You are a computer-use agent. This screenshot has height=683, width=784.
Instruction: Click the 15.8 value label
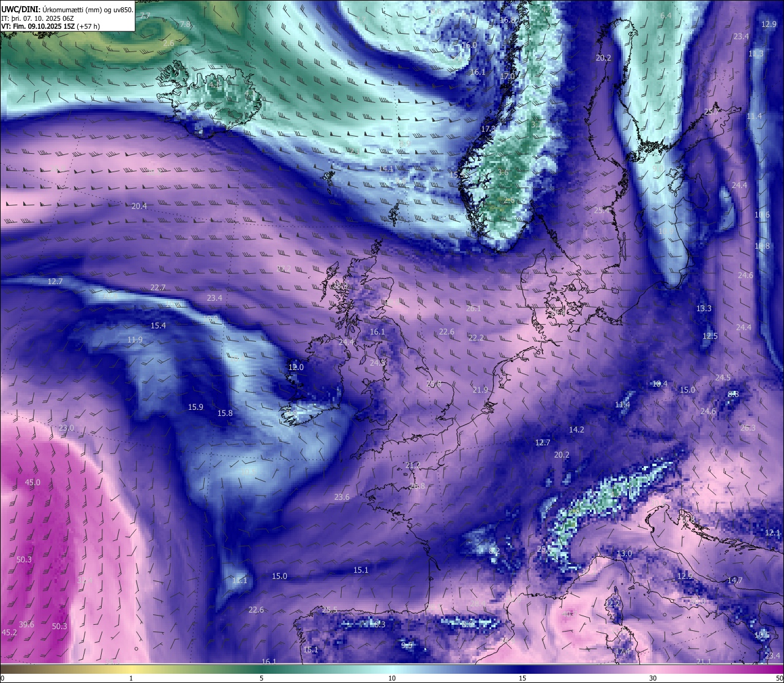pyautogui.click(x=225, y=413)
